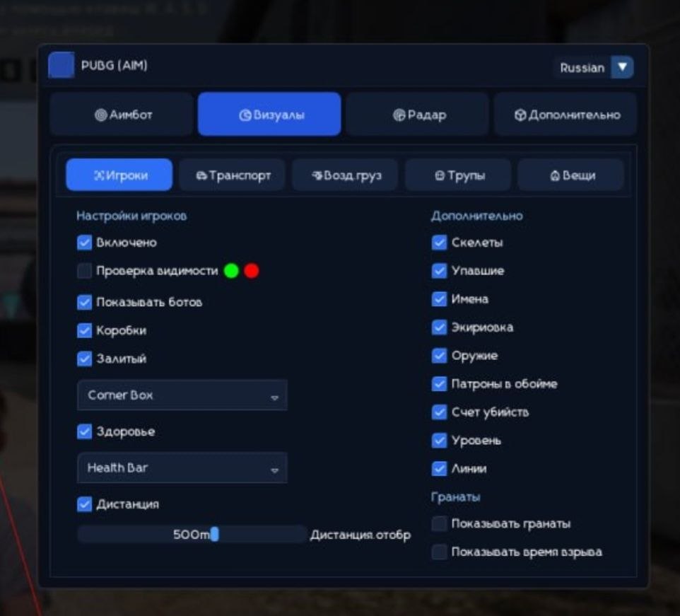Uncheck the Оружие checkbox
This screenshot has width=680, height=616.
[439, 356]
